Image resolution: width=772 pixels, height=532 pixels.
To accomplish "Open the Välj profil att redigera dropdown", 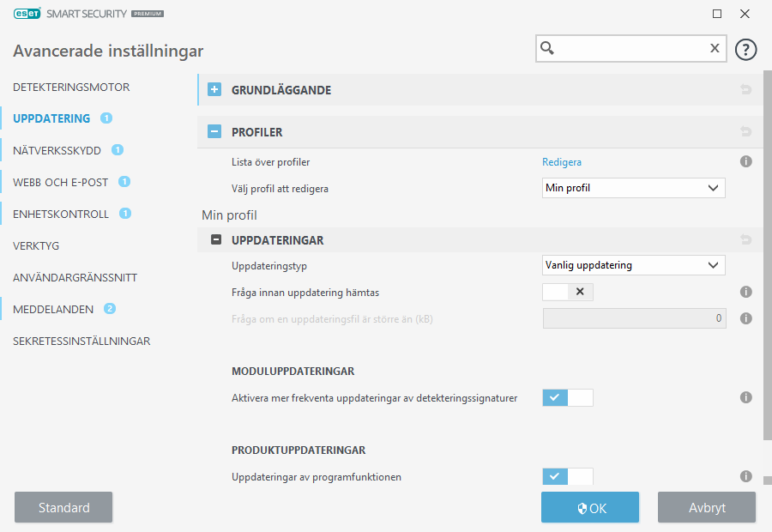I will (634, 188).
